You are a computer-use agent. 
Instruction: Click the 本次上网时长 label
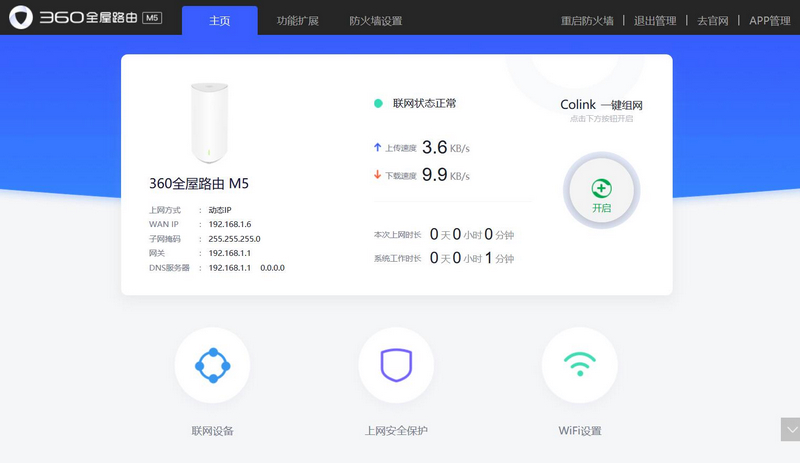pos(397,235)
